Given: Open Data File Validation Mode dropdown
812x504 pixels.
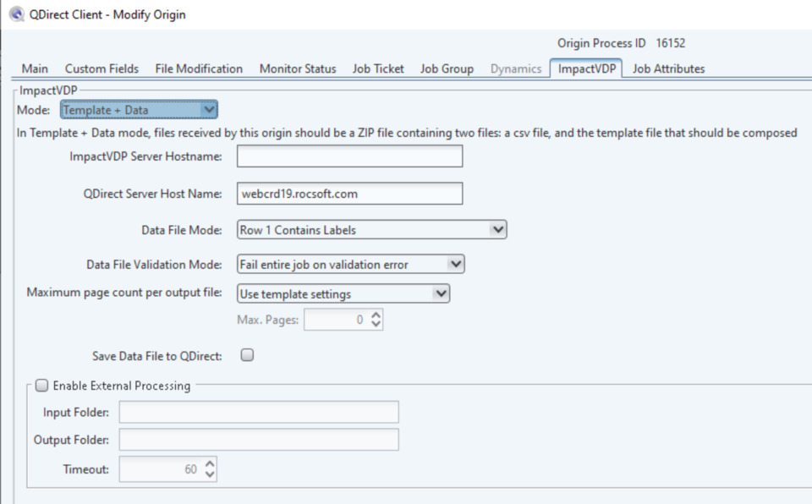Looking at the screenshot, I should tap(455, 264).
